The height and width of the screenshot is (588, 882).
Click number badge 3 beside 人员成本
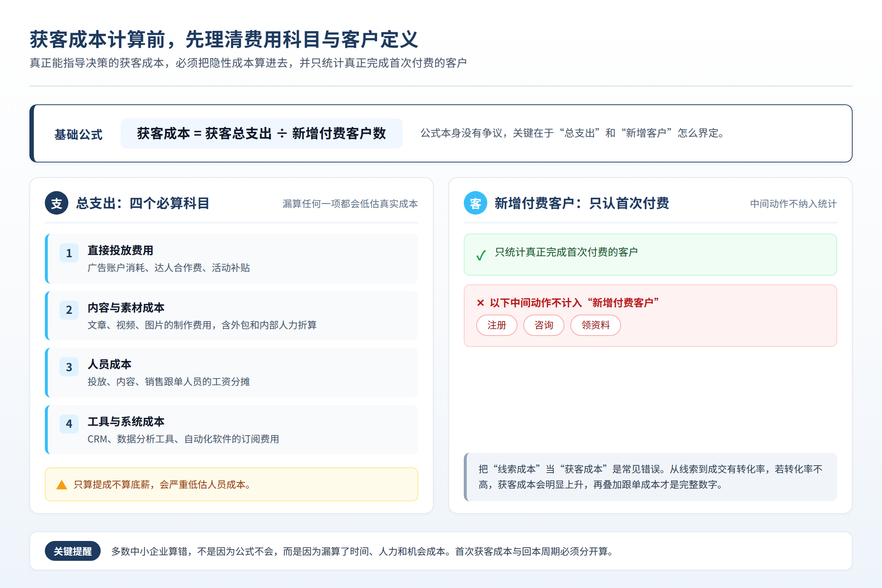pos(69,367)
